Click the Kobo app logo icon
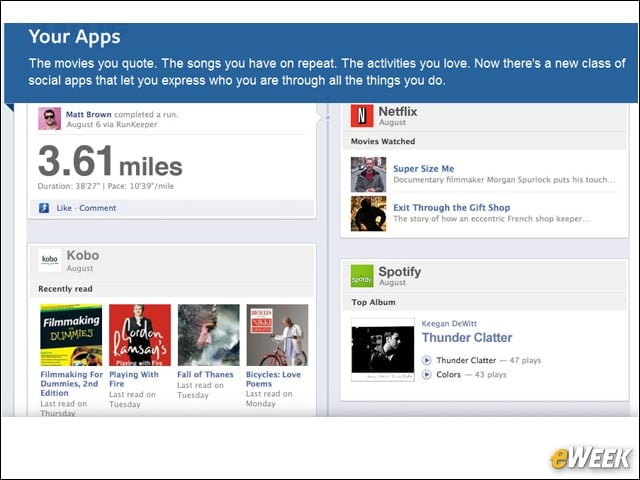This screenshot has width=640, height=480. point(49,260)
